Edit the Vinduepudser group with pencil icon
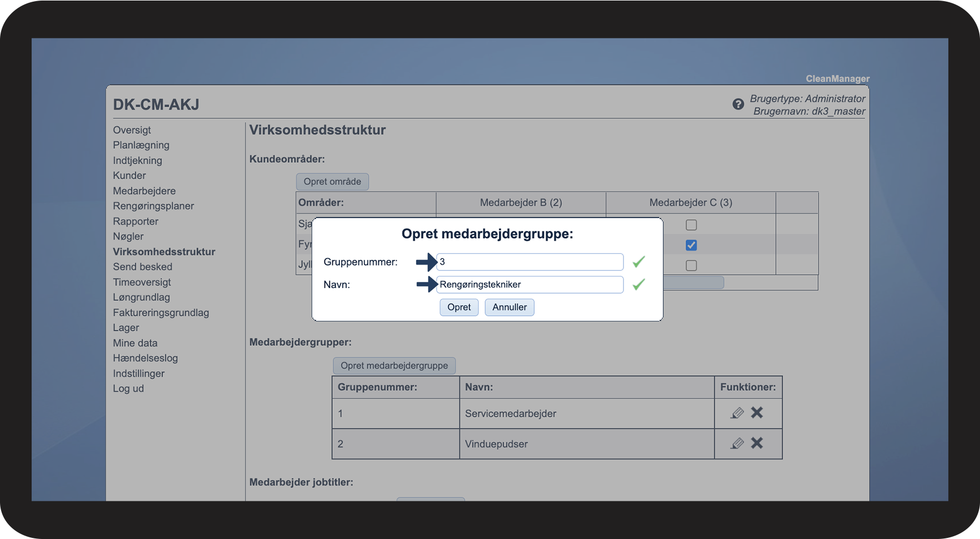The width and height of the screenshot is (980, 539). pyautogui.click(x=737, y=444)
